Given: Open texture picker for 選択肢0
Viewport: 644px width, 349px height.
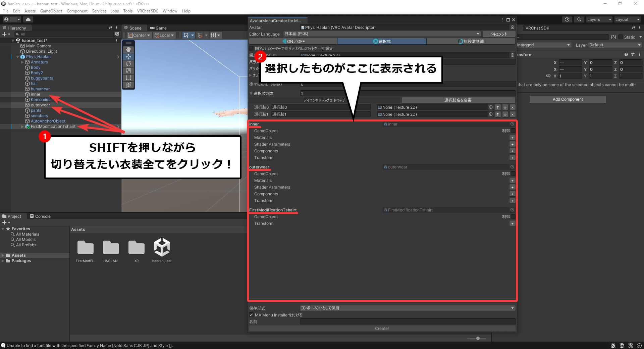Looking at the screenshot, I should [x=491, y=107].
